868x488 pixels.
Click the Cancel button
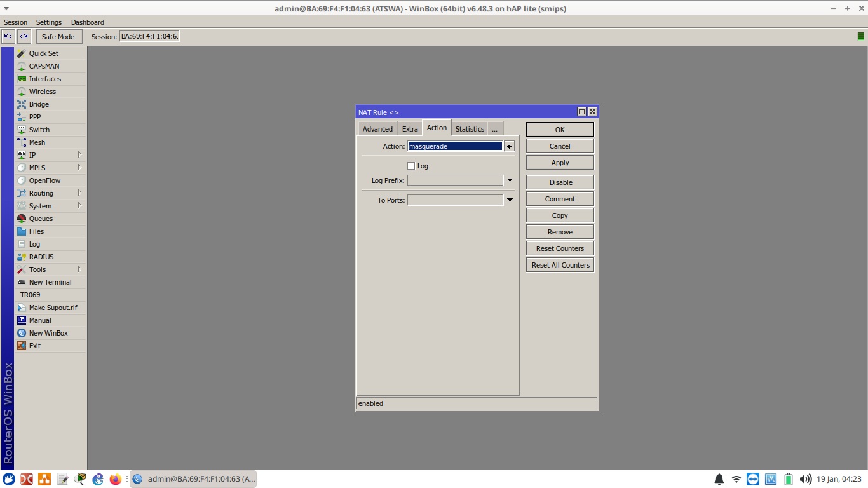[560, 146]
